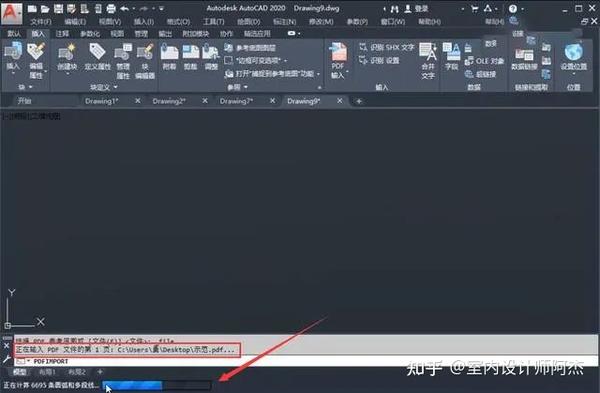Open the Tools (工具) menu
Screen dimensions: 600x393
click(213, 22)
